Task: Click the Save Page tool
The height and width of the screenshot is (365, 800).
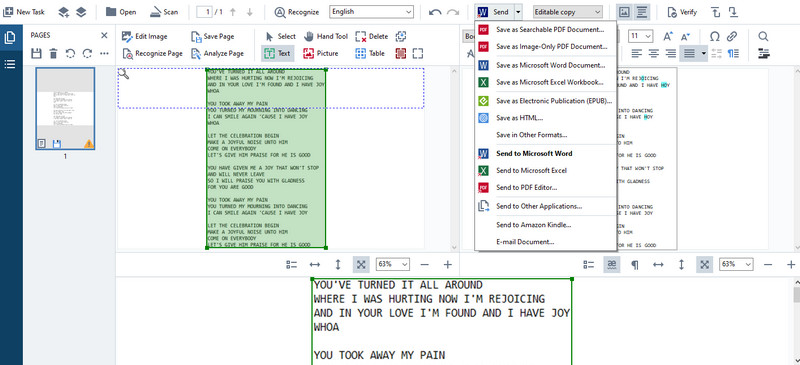Action: (x=213, y=36)
